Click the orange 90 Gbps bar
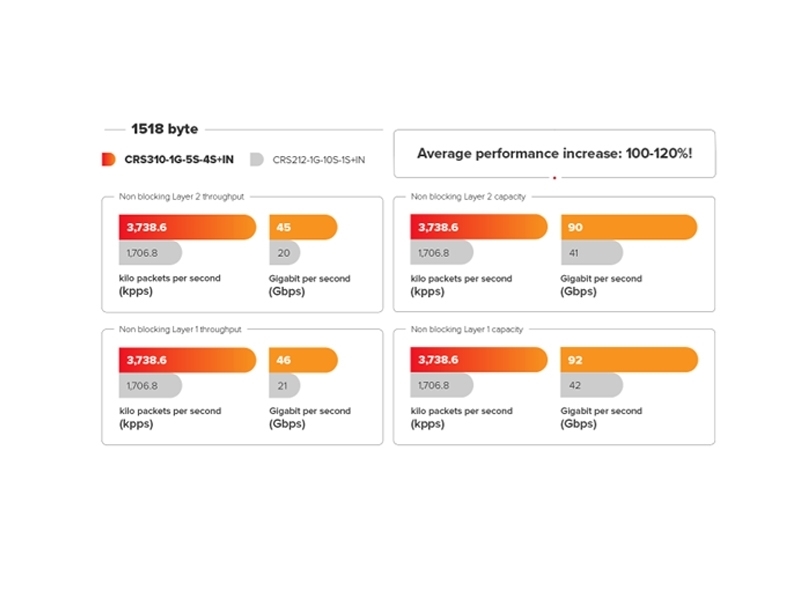 [629, 227]
